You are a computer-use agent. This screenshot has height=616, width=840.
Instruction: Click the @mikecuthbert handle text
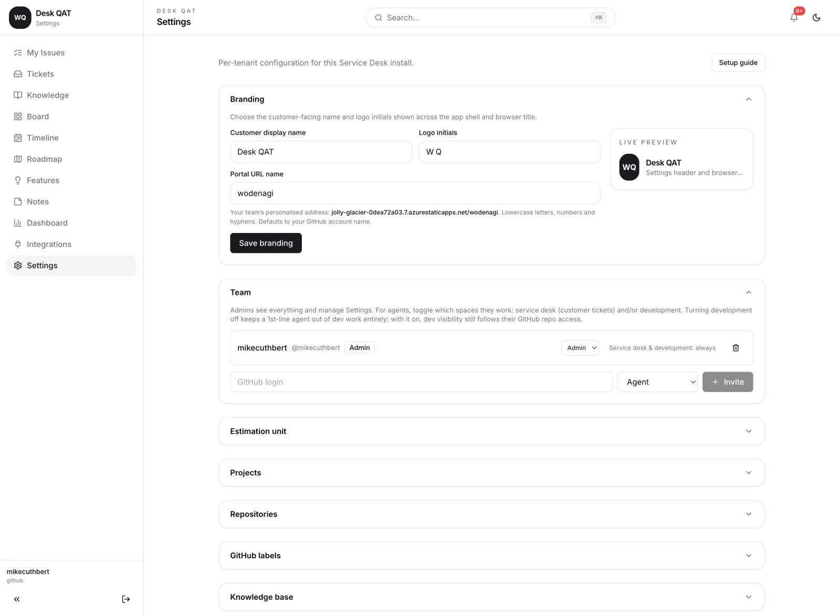click(316, 348)
